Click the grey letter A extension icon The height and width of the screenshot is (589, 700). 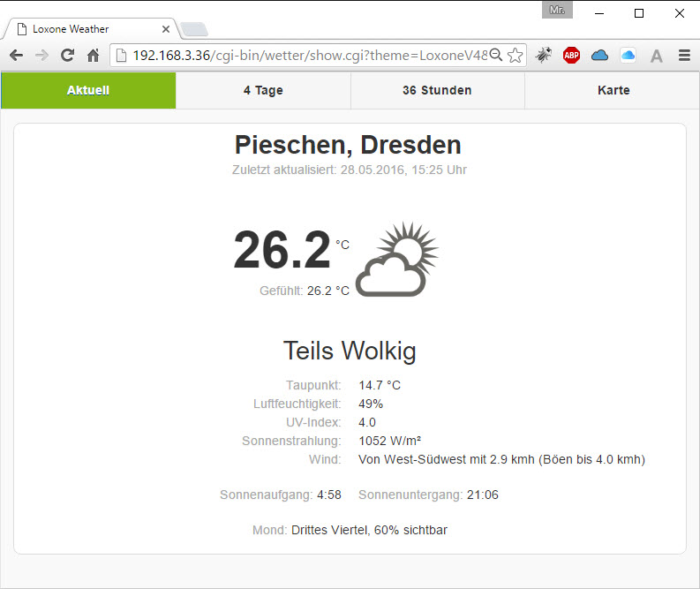[x=656, y=56]
